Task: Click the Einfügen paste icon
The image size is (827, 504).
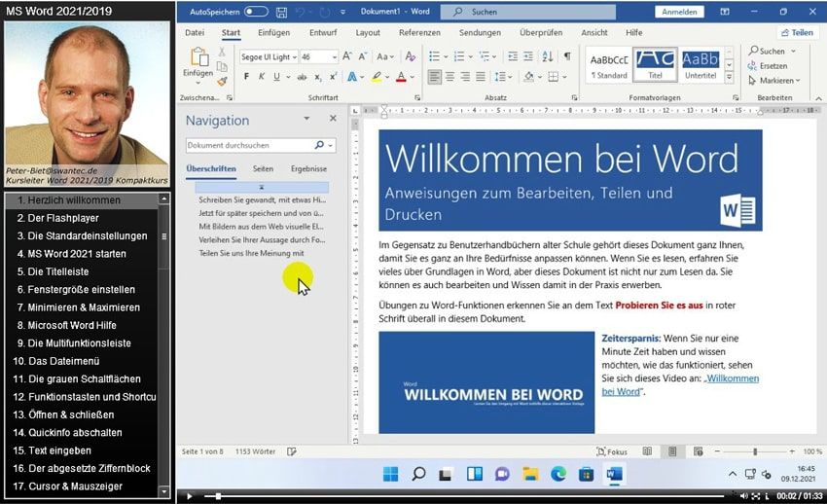Action: 198,60
